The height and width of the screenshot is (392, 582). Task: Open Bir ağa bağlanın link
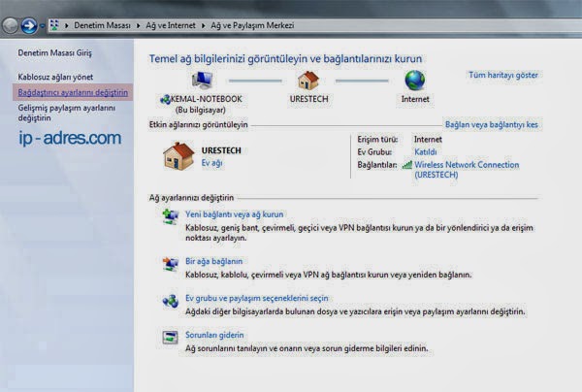click(213, 261)
